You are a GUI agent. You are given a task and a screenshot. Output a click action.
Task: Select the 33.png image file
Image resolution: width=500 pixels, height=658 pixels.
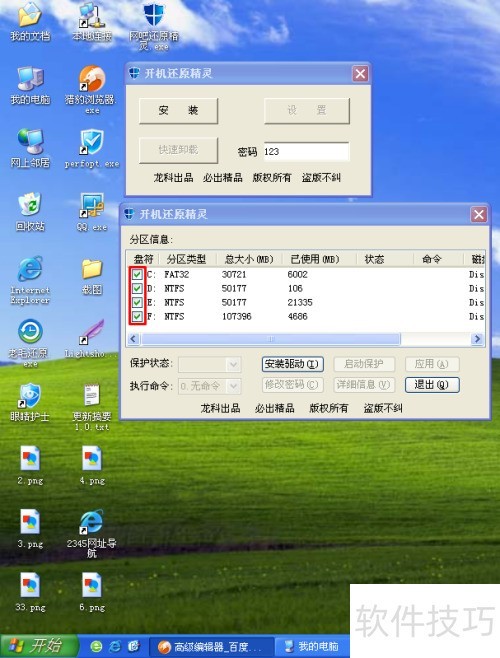coord(30,592)
